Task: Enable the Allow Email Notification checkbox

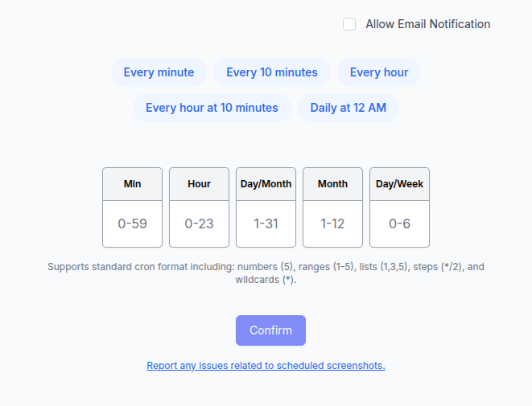Action: [349, 24]
